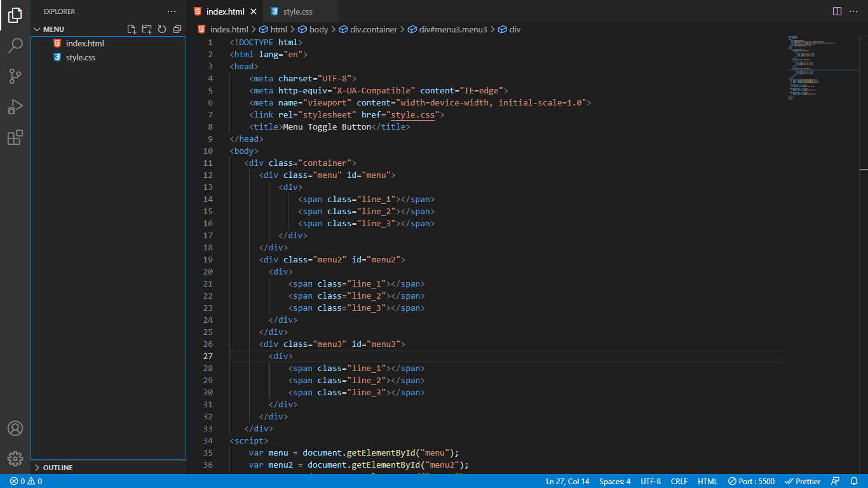Open the Source Control view
This screenshot has height=488, width=868.
tap(15, 76)
